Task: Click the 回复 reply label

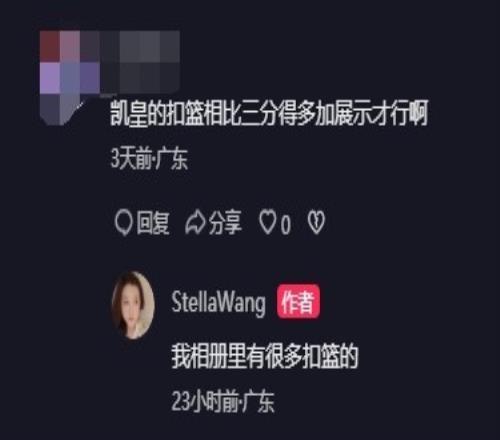Action: [153, 223]
